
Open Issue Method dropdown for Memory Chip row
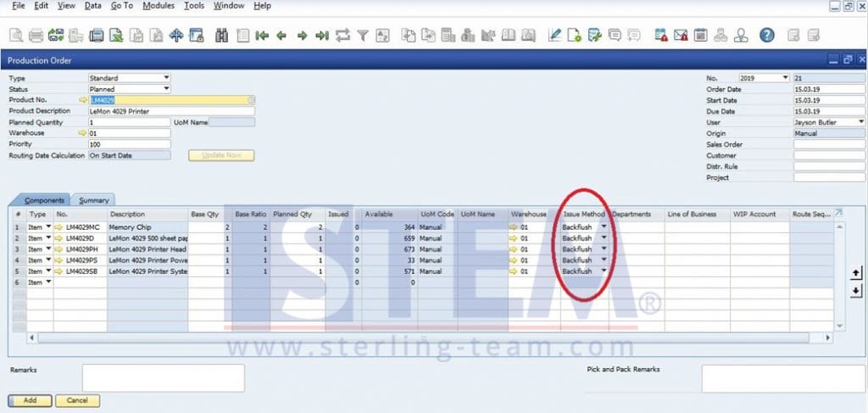point(604,227)
